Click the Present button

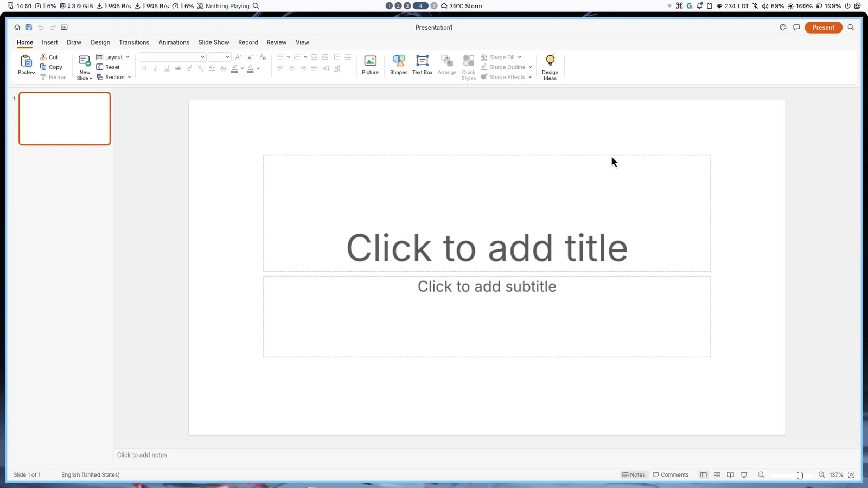tap(823, 28)
